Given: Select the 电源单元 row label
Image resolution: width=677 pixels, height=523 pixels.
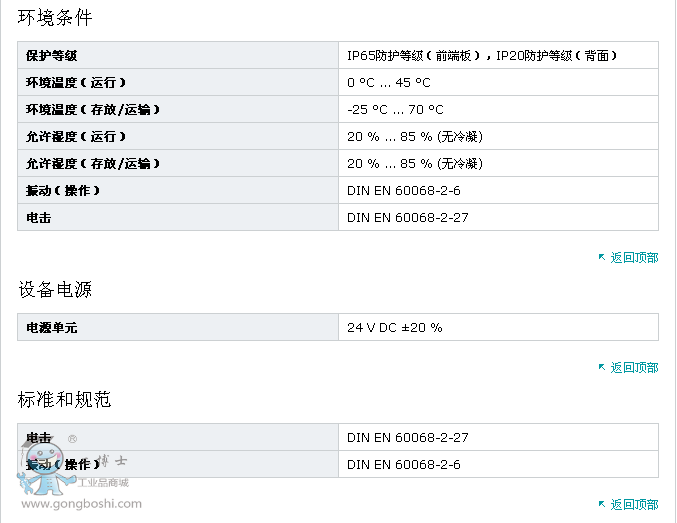Looking at the screenshot, I should [x=52, y=328].
